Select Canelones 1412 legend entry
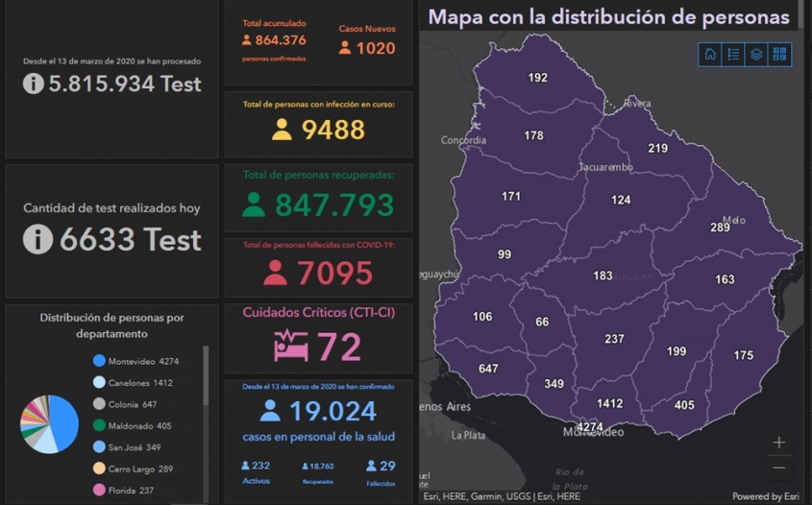The width and height of the screenshot is (812, 505). tap(139, 383)
